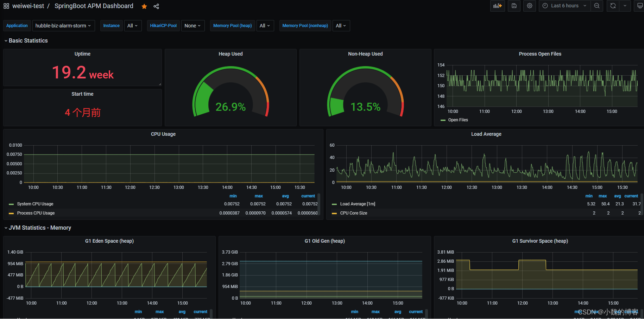
Task: Open Memory Pool (heap) All dropdown
Action: click(265, 26)
